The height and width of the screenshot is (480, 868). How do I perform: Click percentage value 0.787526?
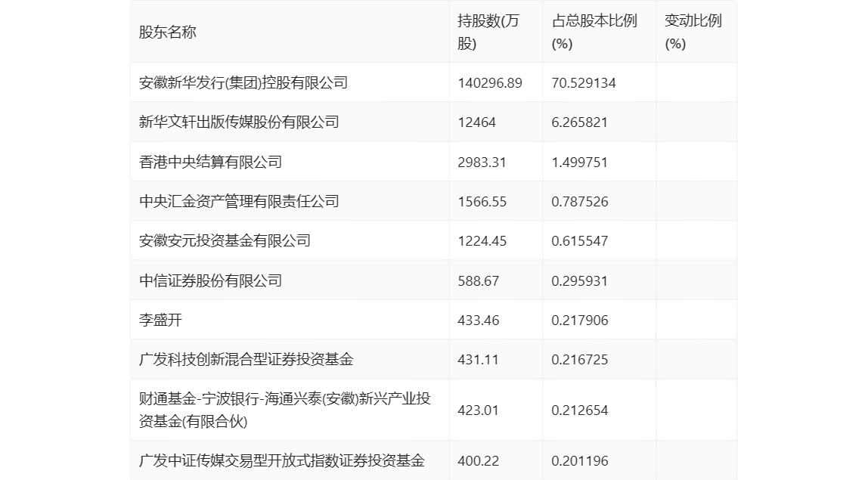point(580,202)
